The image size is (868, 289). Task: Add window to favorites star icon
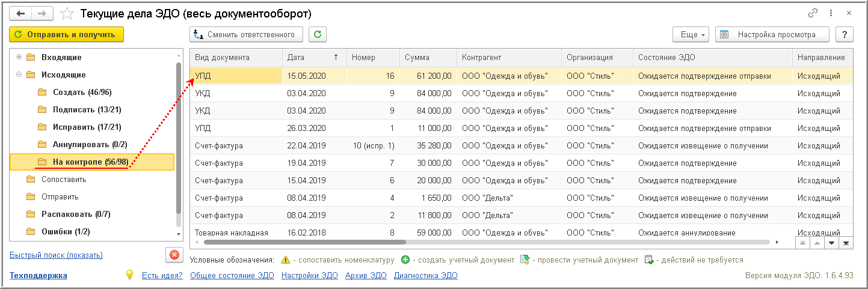coord(68,13)
